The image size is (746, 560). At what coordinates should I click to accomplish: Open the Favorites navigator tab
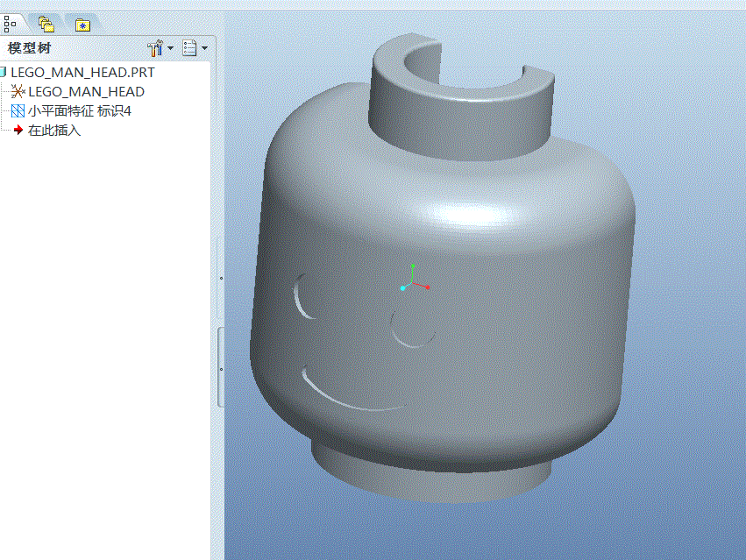pyautogui.click(x=82, y=25)
